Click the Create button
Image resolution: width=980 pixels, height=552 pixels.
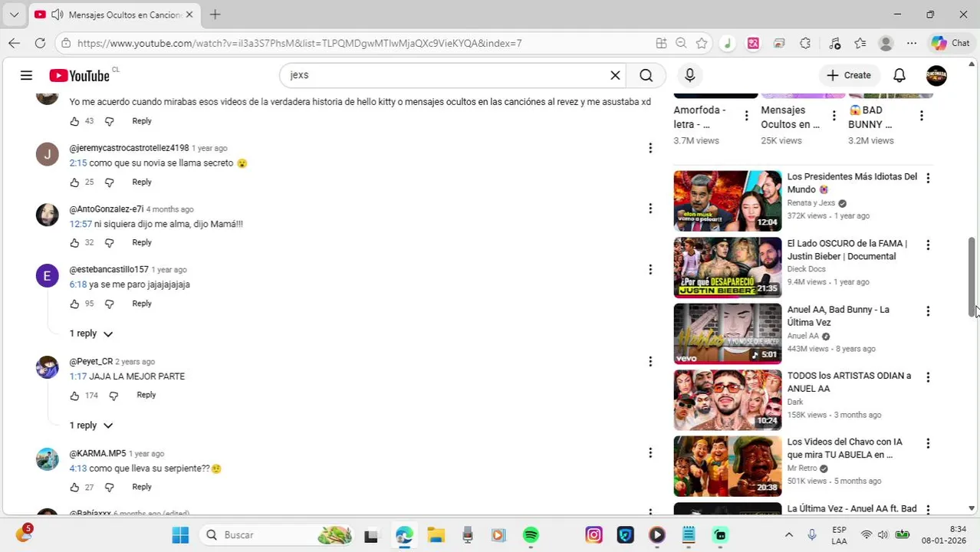tap(849, 75)
